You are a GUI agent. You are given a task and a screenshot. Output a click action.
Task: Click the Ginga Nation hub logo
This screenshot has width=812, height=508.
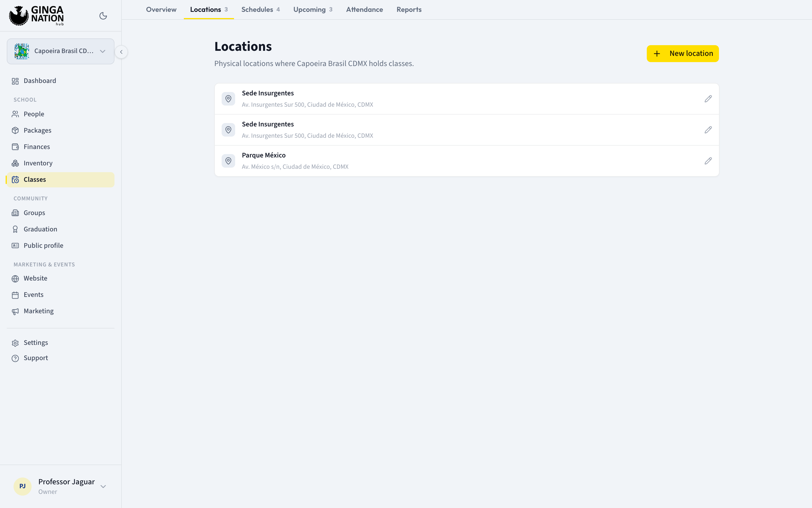tap(36, 16)
